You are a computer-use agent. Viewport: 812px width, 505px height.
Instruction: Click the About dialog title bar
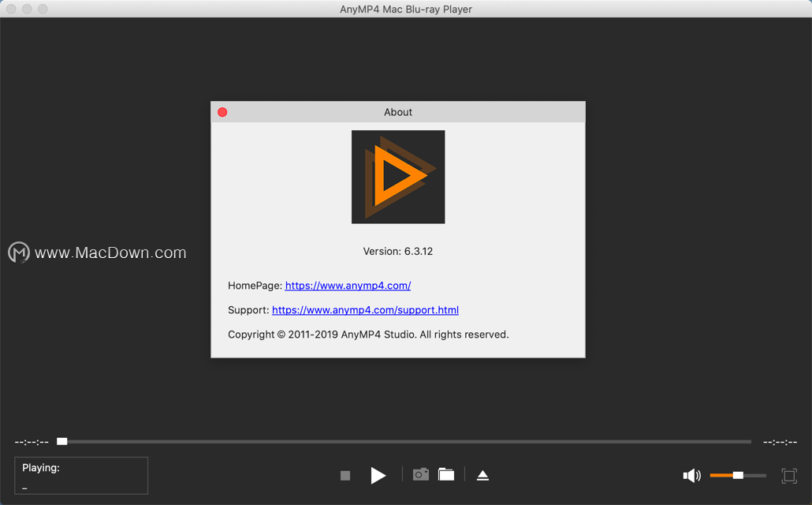(x=397, y=112)
